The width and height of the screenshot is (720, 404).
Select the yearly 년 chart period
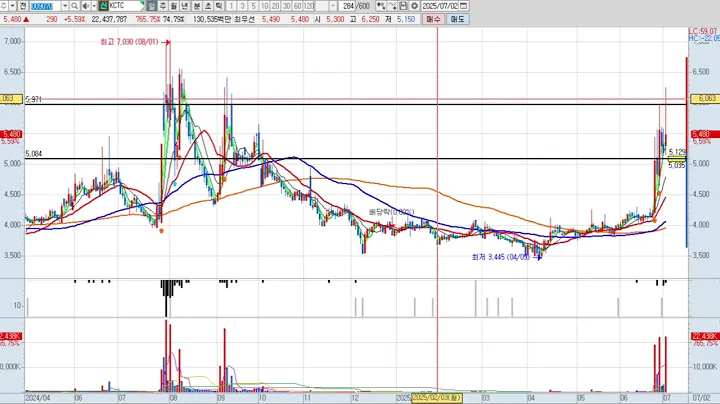185,6
